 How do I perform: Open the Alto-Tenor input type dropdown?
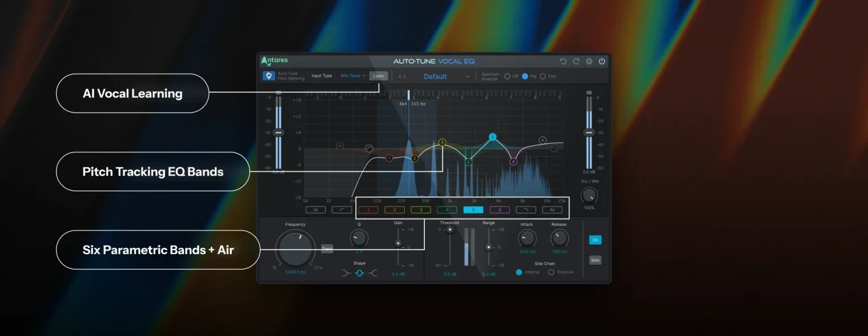[353, 76]
